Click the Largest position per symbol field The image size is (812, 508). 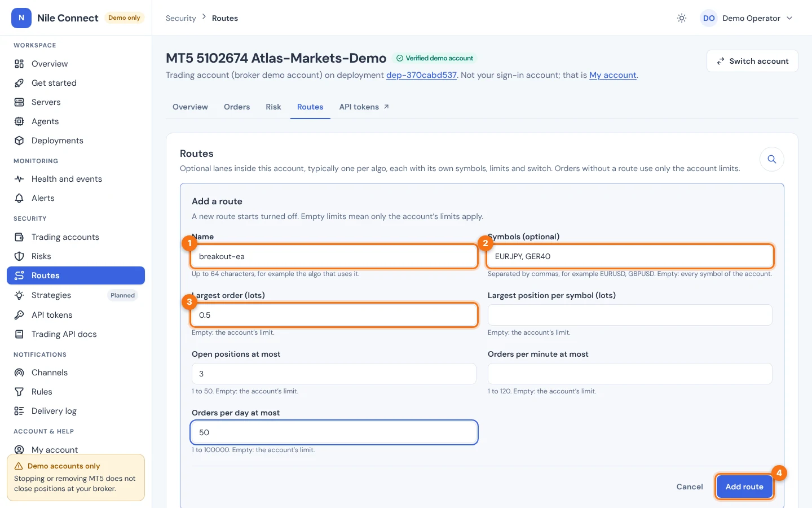(x=630, y=315)
